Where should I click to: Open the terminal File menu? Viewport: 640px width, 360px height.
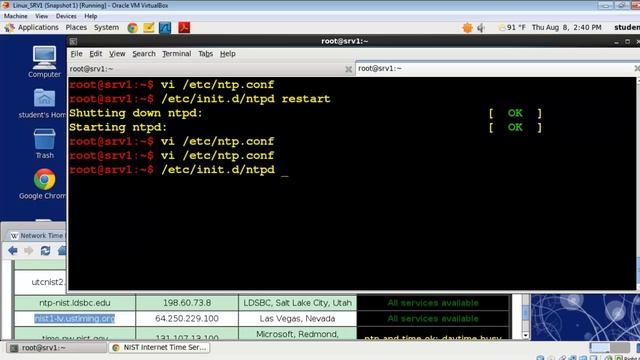[x=76, y=53]
